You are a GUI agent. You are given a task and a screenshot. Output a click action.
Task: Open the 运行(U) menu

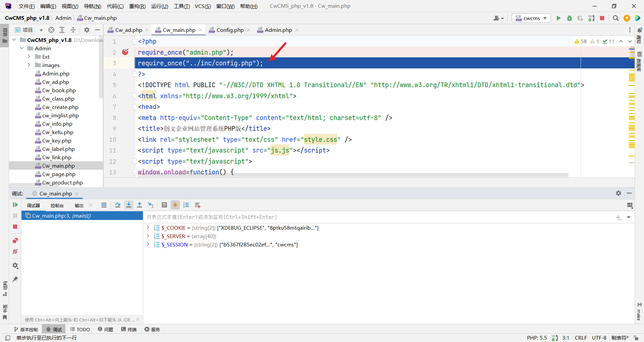click(x=159, y=6)
